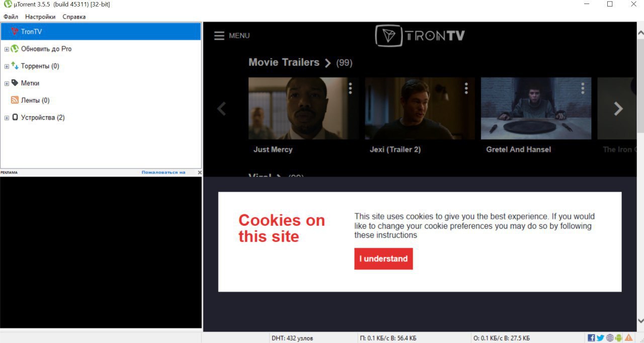
Task: Expand the Торренты (0) tree node
Action: (x=7, y=66)
